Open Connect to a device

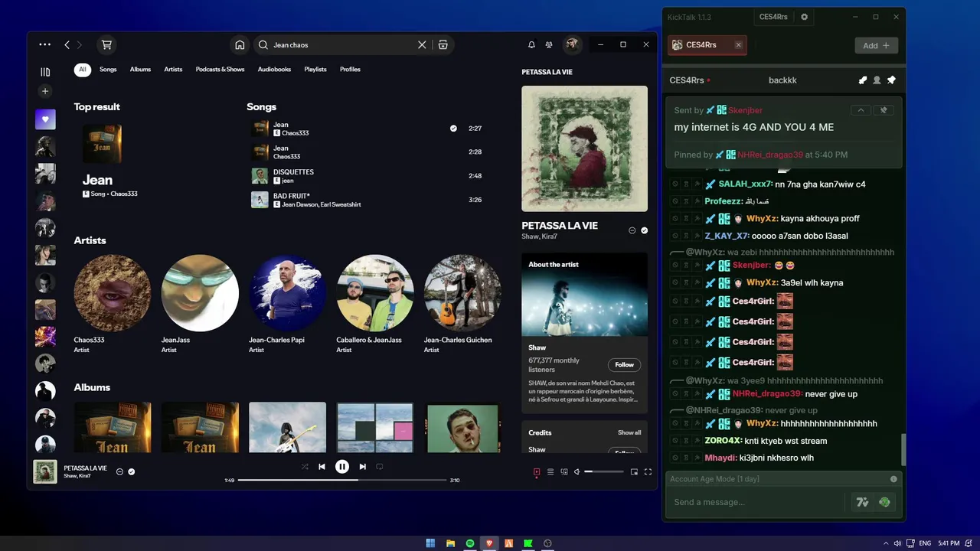point(564,472)
